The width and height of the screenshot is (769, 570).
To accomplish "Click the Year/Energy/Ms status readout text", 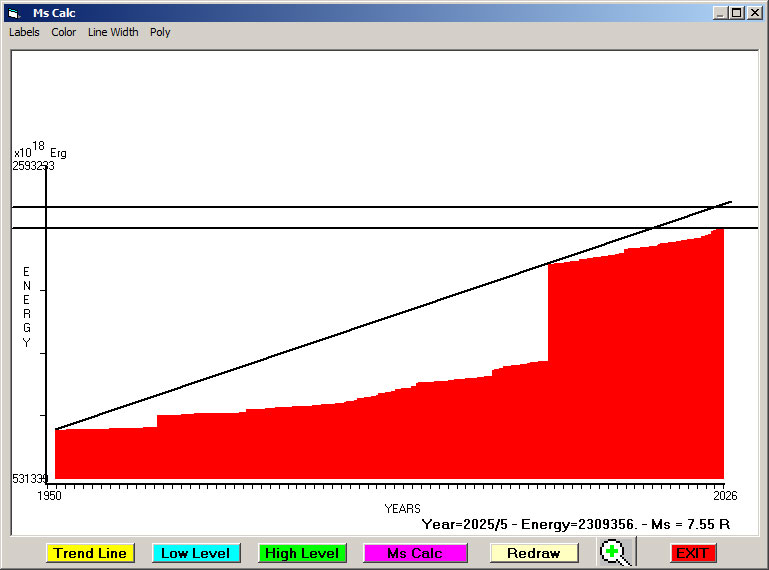I will coord(576,523).
